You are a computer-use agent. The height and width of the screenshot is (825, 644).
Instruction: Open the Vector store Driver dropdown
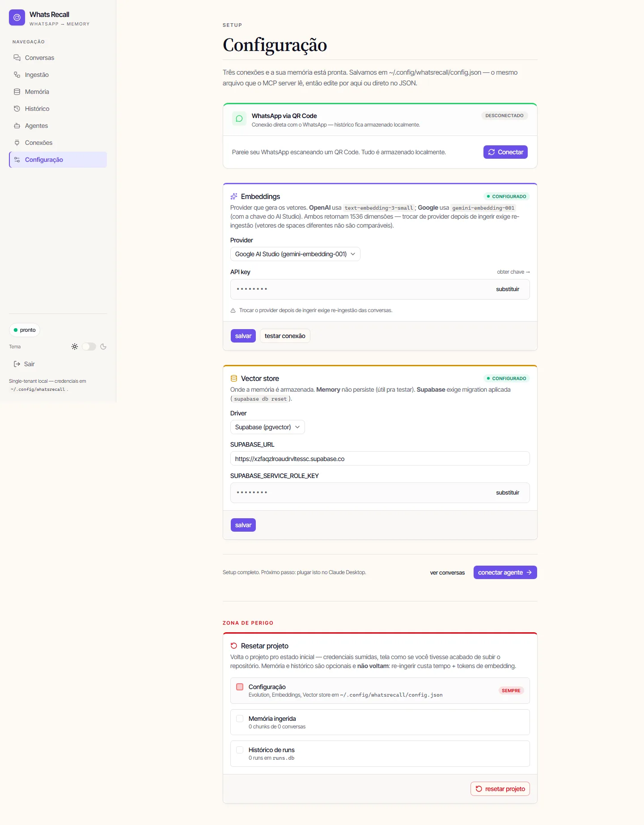tap(267, 427)
